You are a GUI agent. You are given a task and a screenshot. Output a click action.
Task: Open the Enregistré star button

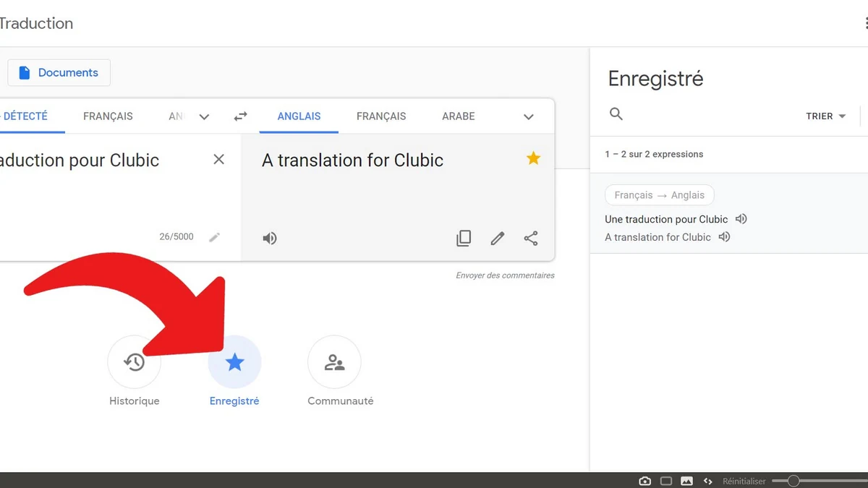click(x=234, y=362)
